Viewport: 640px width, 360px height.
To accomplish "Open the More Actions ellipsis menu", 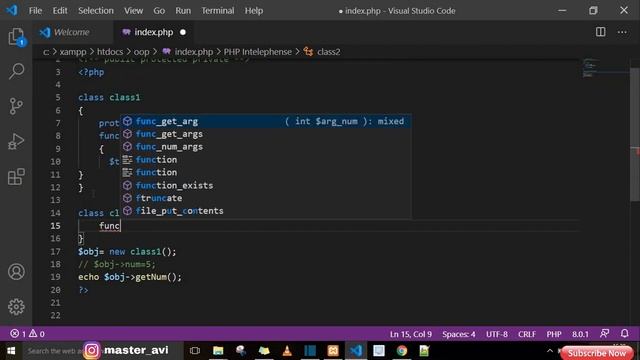I will [622, 32].
